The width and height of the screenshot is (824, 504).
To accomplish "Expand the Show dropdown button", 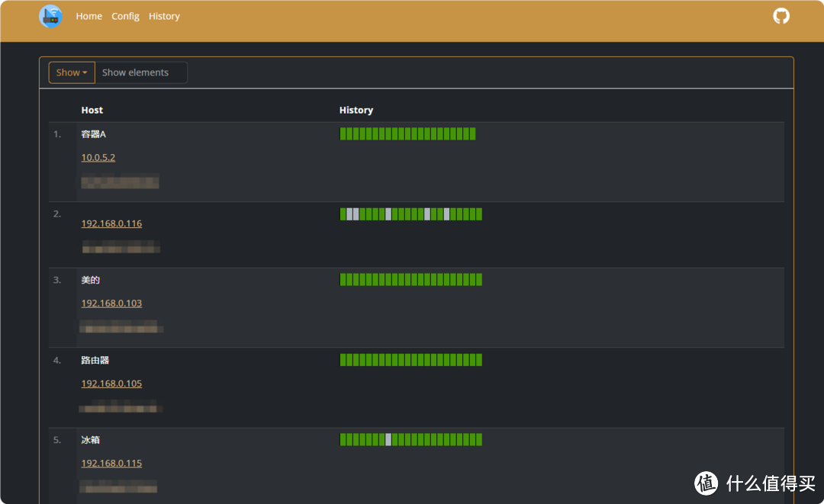I will coord(72,72).
